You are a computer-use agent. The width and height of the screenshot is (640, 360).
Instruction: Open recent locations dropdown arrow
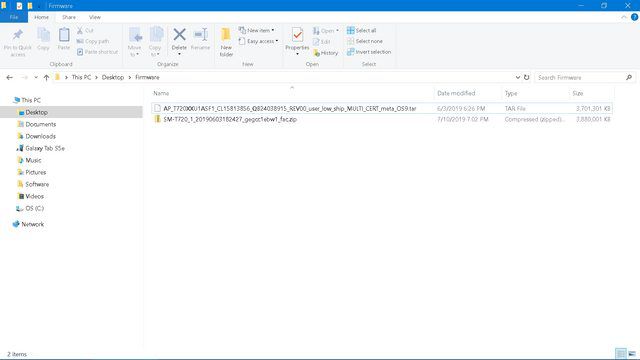[x=36, y=77]
